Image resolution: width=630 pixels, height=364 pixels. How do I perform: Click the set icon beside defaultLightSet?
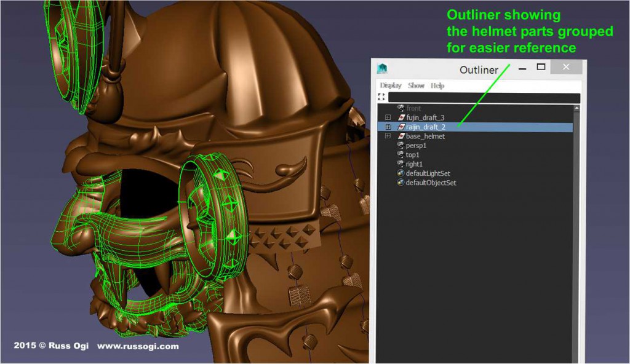[x=400, y=173]
